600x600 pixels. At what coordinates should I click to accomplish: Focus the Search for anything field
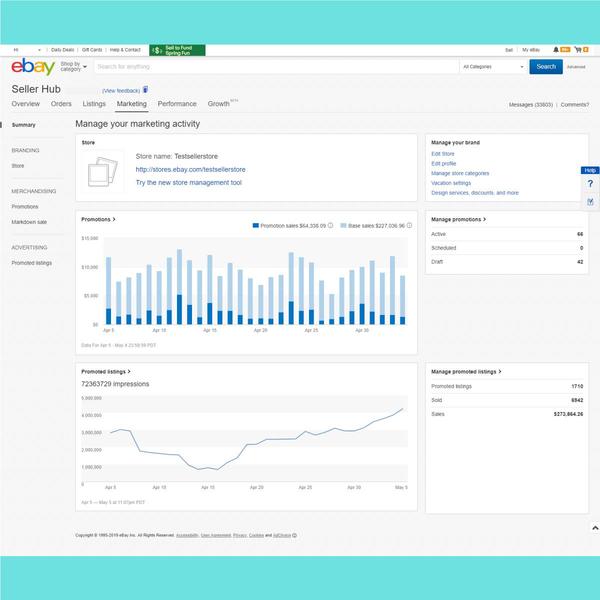[276, 67]
